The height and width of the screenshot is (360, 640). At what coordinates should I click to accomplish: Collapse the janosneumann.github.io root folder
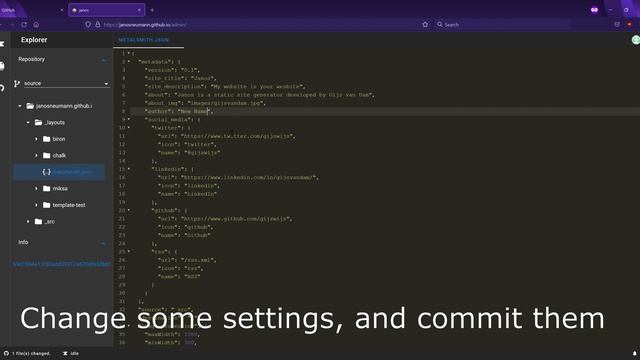point(20,106)
